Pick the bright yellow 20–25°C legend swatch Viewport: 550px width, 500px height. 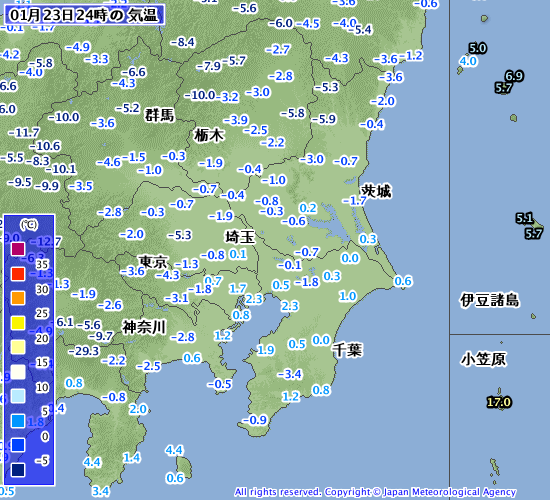(x=18, y=322)
